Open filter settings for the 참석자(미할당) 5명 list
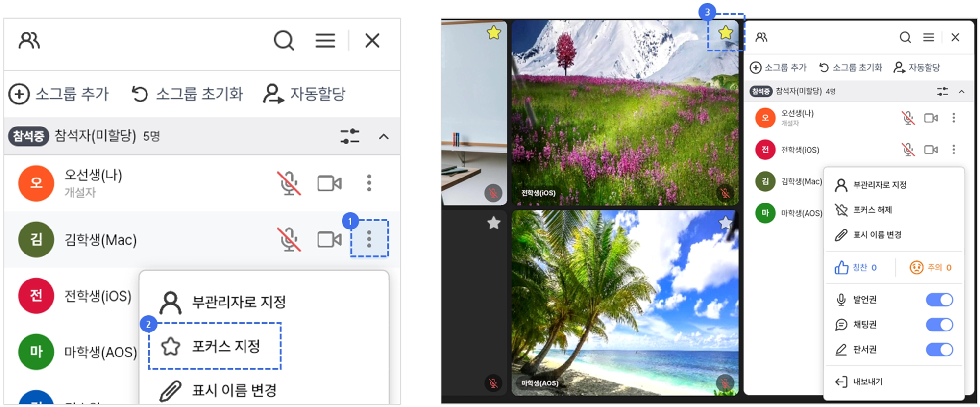Screen dimensions: 980x407 [350, 136]
